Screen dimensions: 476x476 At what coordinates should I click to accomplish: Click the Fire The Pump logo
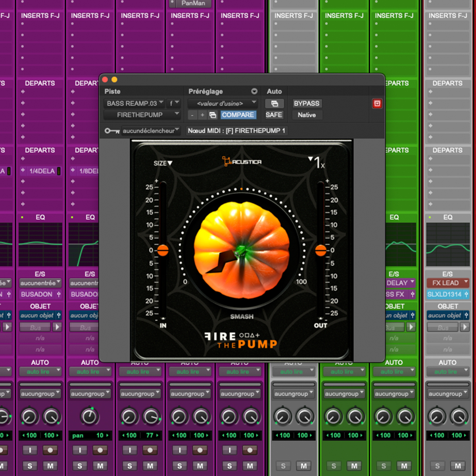pyautogui.click(x=241, y=340)
